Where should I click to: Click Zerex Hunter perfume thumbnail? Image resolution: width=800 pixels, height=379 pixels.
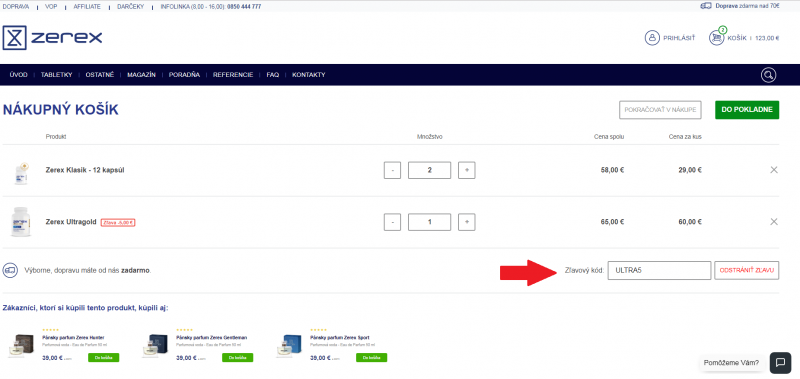(21, 347)
